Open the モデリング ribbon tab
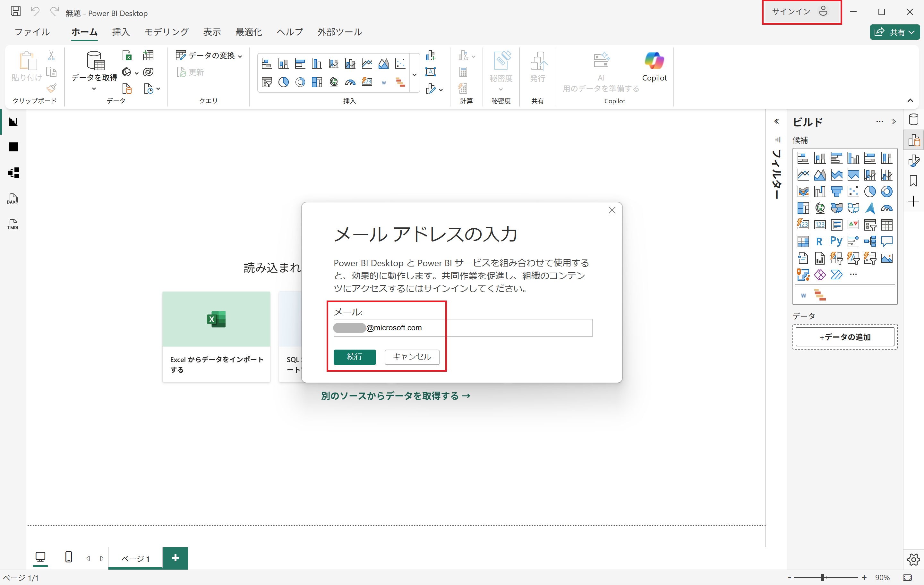This screenshot has height=585, width=924. pyautogui.click(x=166, y=32)
